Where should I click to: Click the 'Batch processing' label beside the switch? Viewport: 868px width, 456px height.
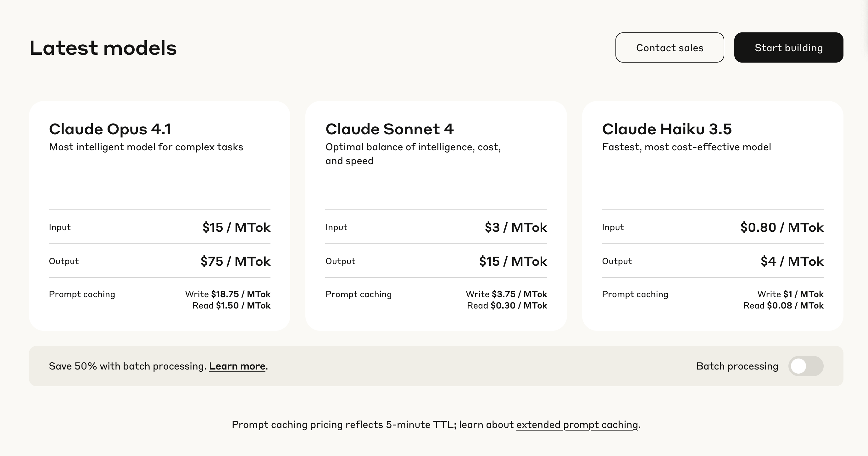(737, 366)
